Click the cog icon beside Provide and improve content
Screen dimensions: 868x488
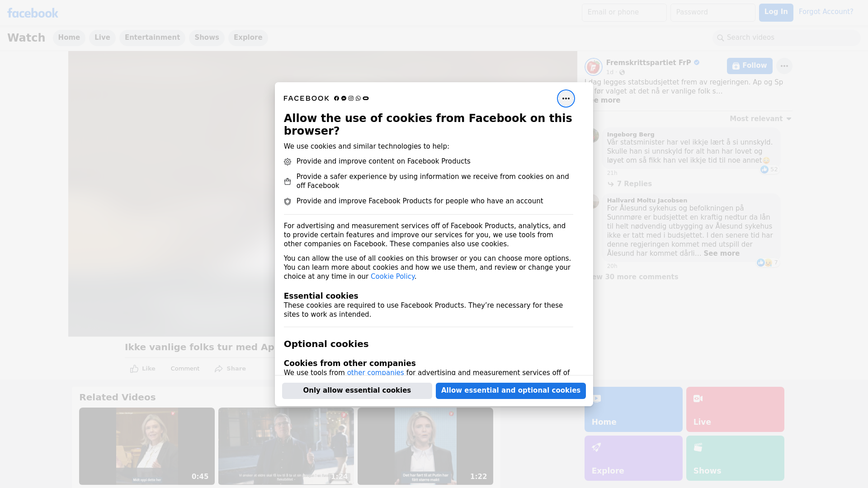tap(288, 162)
